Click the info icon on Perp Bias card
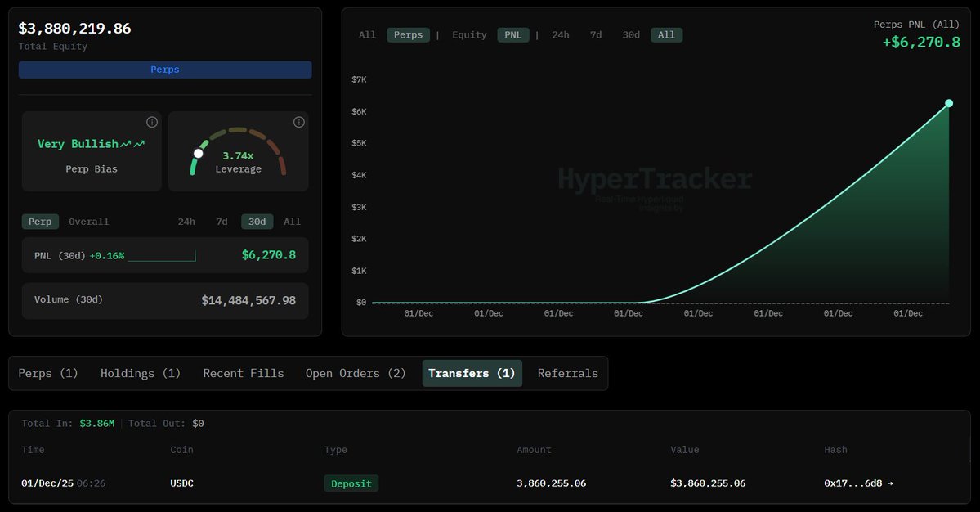 click(151, 121)
